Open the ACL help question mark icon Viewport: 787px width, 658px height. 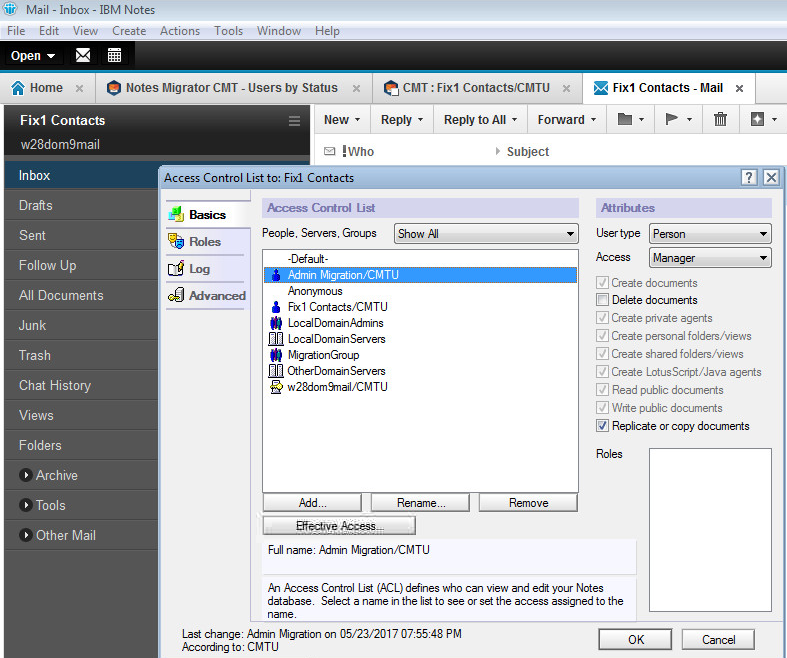[749, 177]
